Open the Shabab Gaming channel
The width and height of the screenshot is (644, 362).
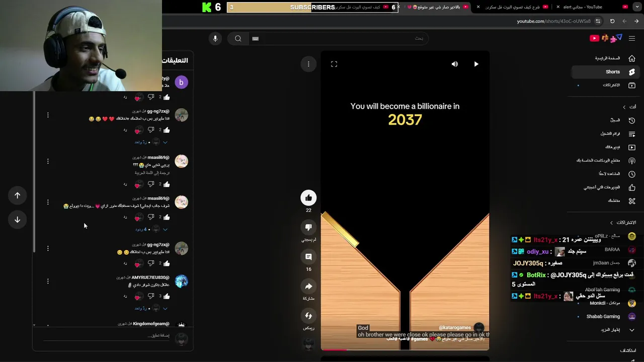click(607, 317)
